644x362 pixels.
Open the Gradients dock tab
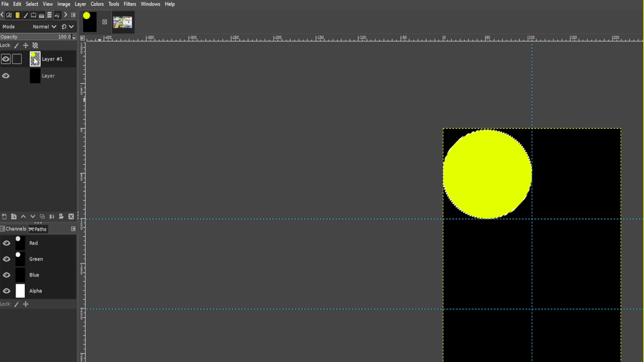tap(17, 15)
